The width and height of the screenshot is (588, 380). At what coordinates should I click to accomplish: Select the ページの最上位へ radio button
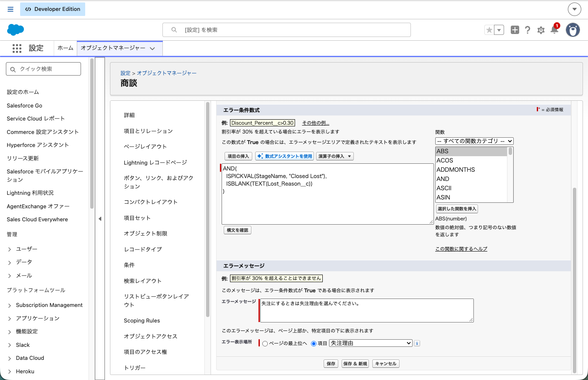click(265, 343)
